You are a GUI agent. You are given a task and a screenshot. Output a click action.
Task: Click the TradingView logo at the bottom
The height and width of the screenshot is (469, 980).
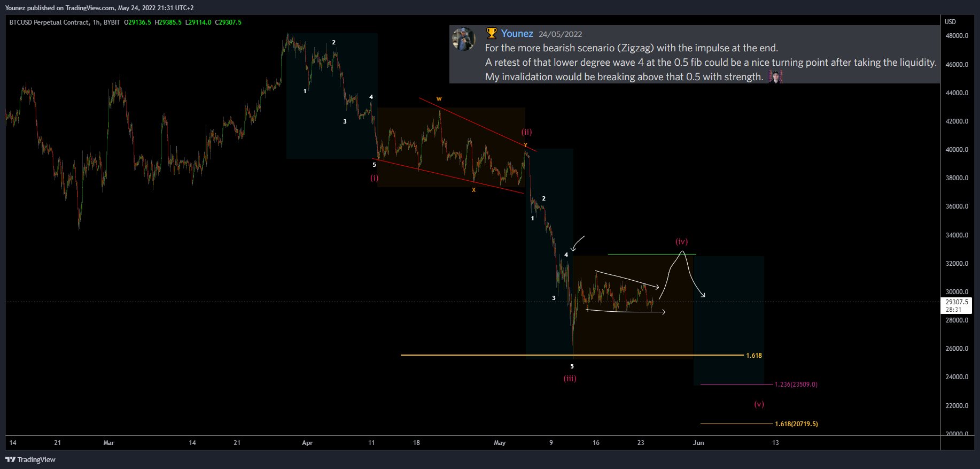[30, 459]
